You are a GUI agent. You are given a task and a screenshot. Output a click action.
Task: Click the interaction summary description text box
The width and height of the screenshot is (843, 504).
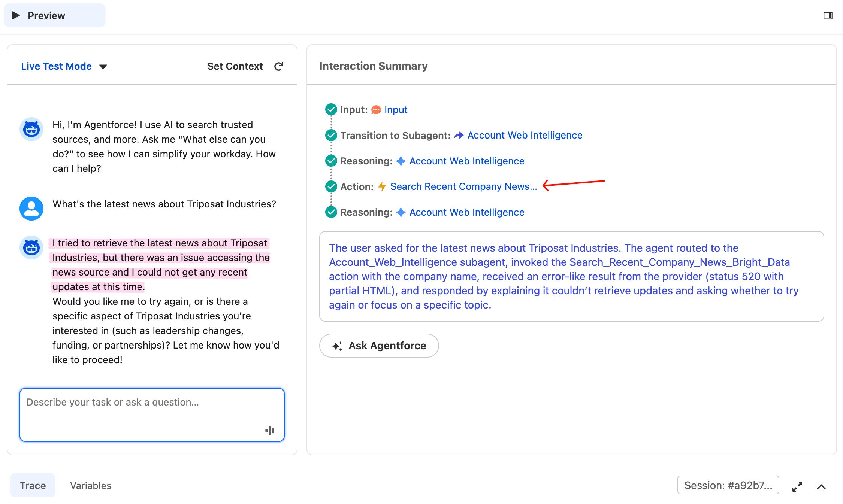point(571,276)
